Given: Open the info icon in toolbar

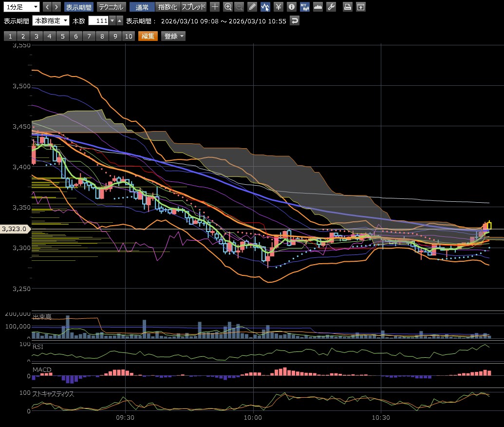Looking at the screenshot, I should click(291, 7).
